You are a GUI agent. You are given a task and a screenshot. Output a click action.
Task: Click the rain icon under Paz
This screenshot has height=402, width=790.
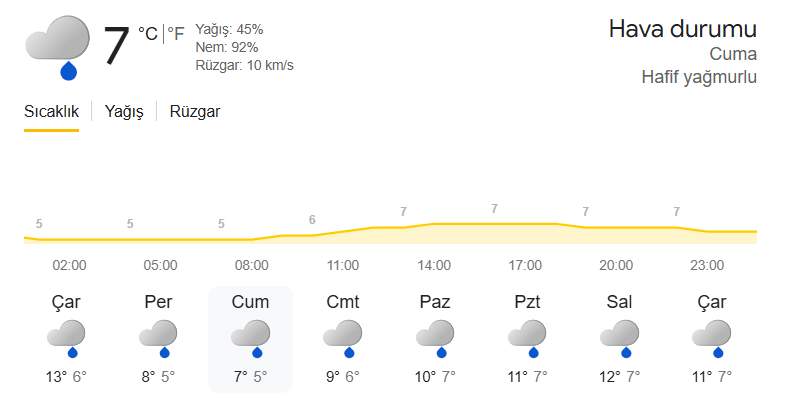pyautogui.click(x=434, y=338)
